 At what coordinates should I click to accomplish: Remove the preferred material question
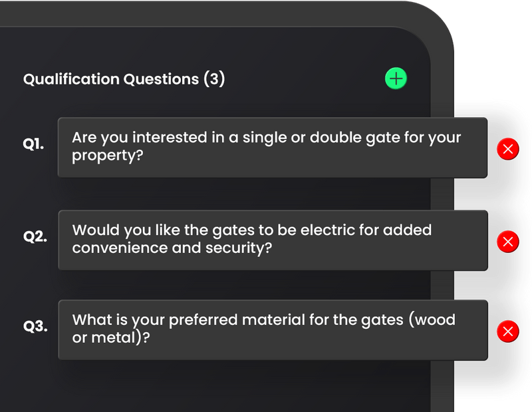pyautogui.click(x=507, y=331)
